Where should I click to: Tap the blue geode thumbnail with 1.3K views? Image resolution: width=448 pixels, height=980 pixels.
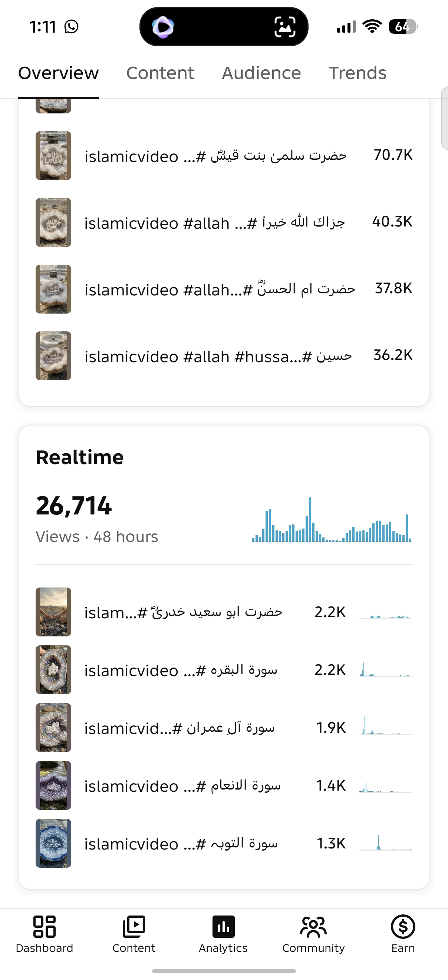[x=53, y=843]
